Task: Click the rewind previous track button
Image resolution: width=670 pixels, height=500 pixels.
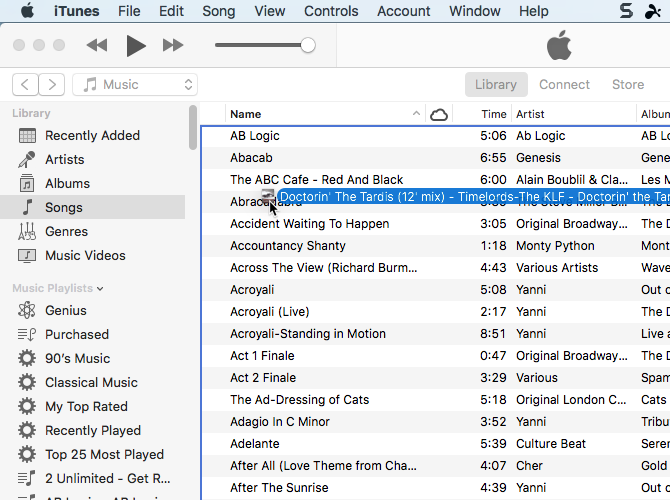Action: pyautogui.click(x=97, y=45)
